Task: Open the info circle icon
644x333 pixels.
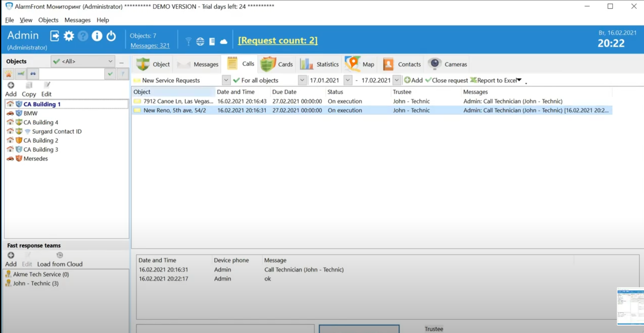Action: pyautogui.click(x=97, y=36)
